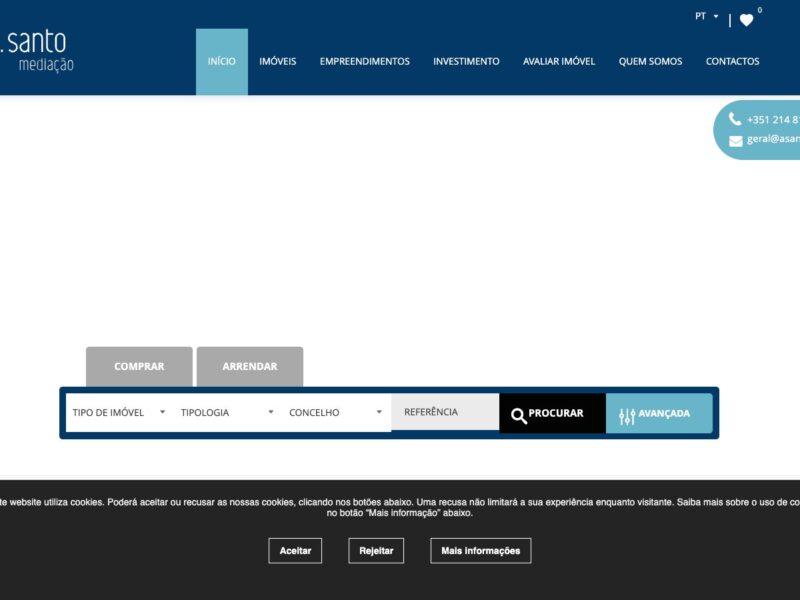800x600 pixels.
Task: Click the santo mediação logo
Action: click(38, 51)
